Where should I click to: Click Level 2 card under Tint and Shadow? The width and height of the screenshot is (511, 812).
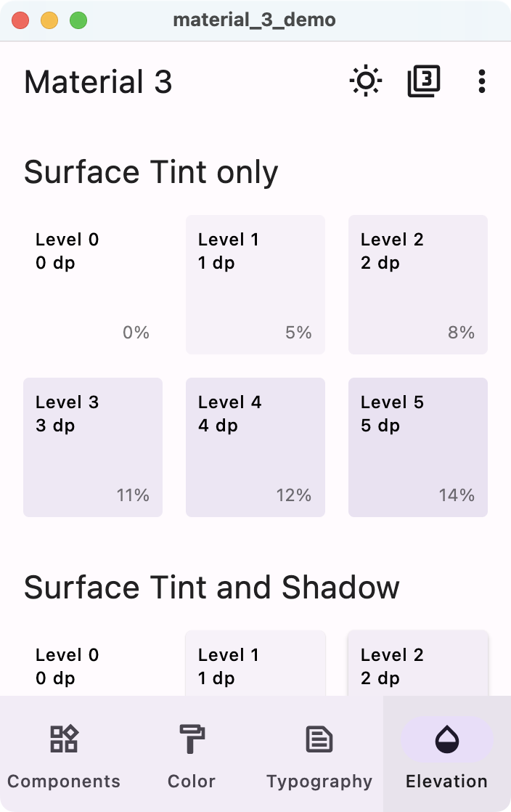(418, 665)
